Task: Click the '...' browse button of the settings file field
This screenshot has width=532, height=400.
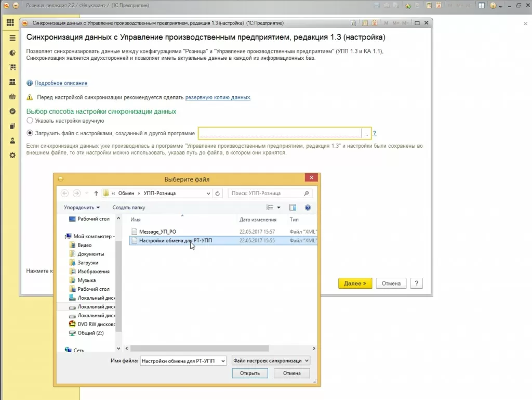Action: click(x=366, y=133)
